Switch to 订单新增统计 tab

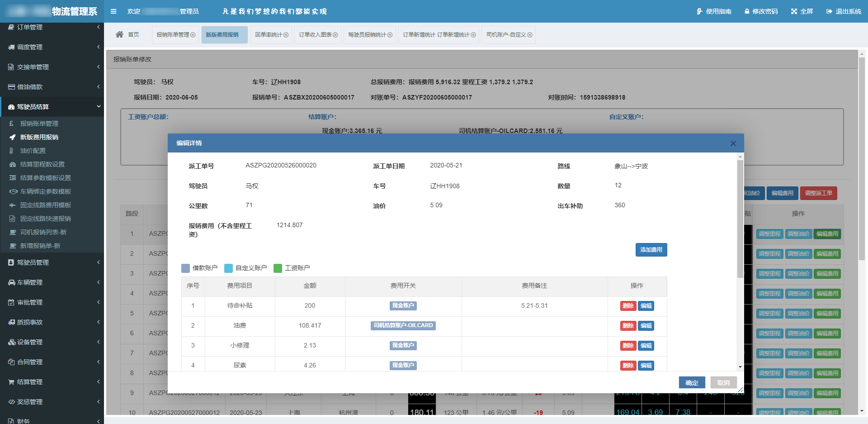439,35
